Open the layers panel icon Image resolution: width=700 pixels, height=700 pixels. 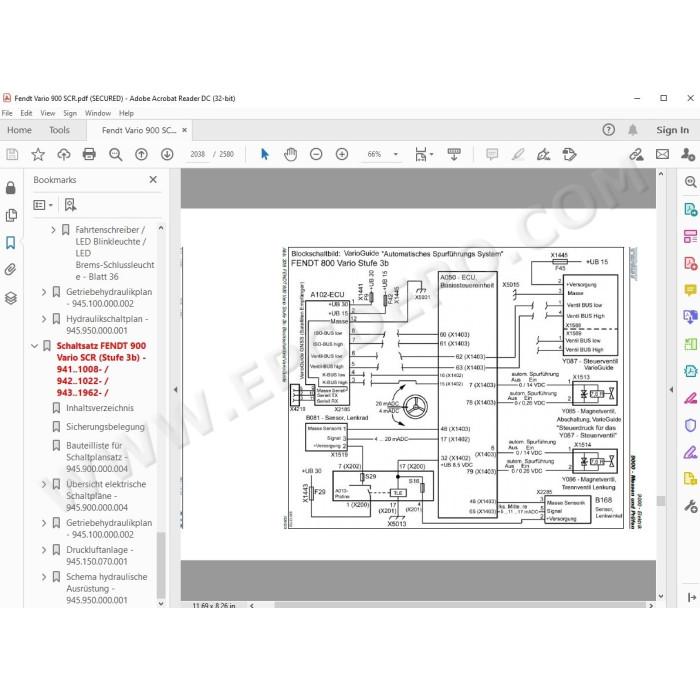11,298
